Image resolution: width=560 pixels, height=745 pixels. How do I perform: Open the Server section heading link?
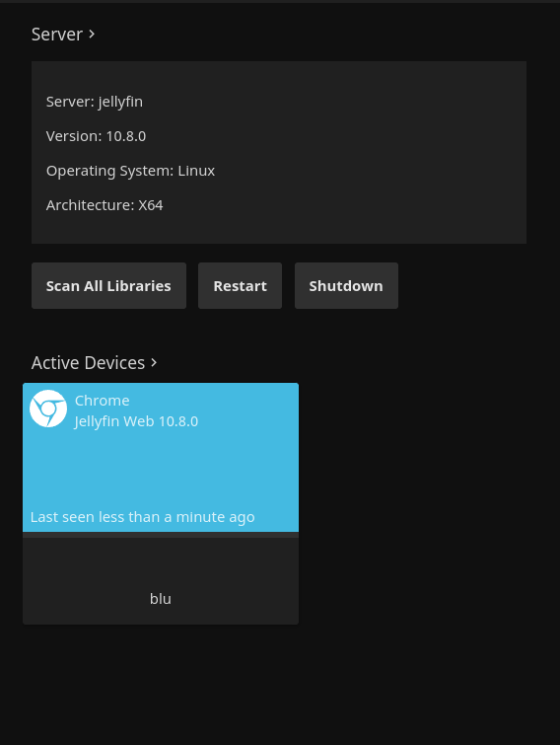pyautogui.click(x=63, y=35)
